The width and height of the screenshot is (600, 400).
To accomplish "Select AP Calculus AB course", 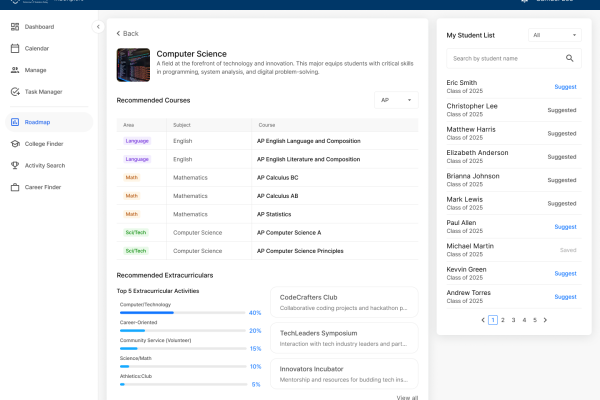I will point(277,196).
